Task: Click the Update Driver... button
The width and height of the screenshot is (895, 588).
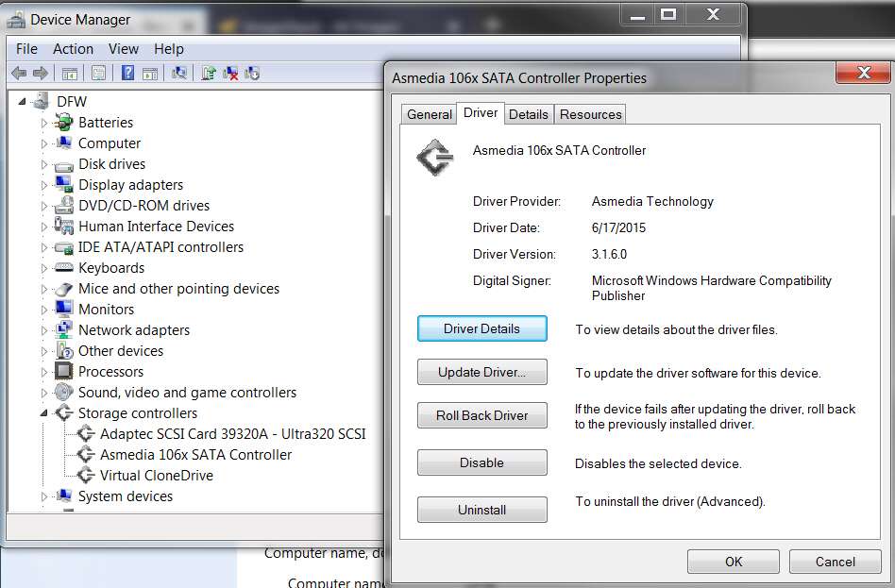Action: coord(481,372)
